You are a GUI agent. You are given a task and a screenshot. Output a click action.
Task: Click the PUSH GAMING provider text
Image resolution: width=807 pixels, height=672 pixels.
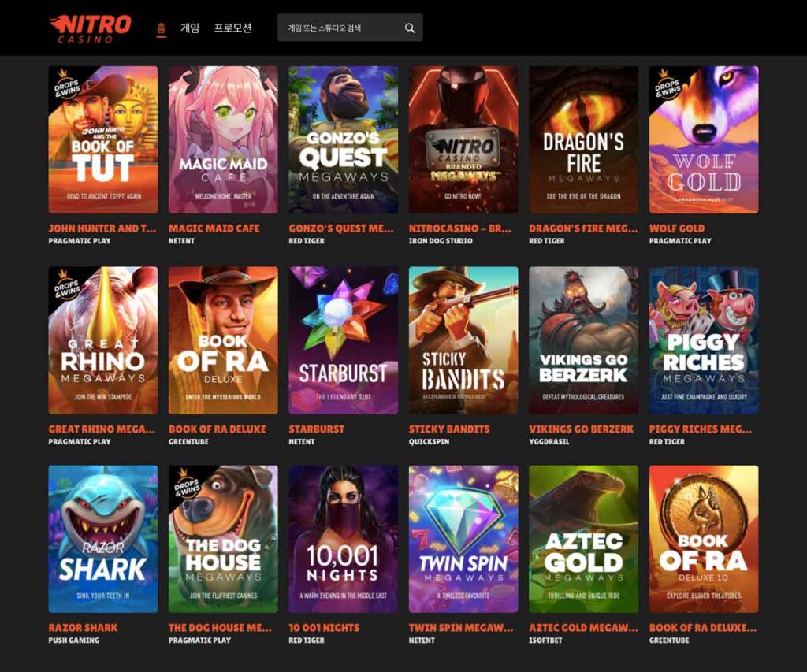point(73,640)
